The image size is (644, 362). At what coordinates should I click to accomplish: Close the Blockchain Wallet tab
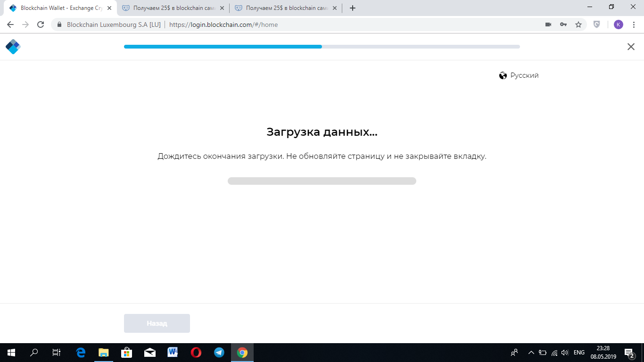click(x=109, y=8)
